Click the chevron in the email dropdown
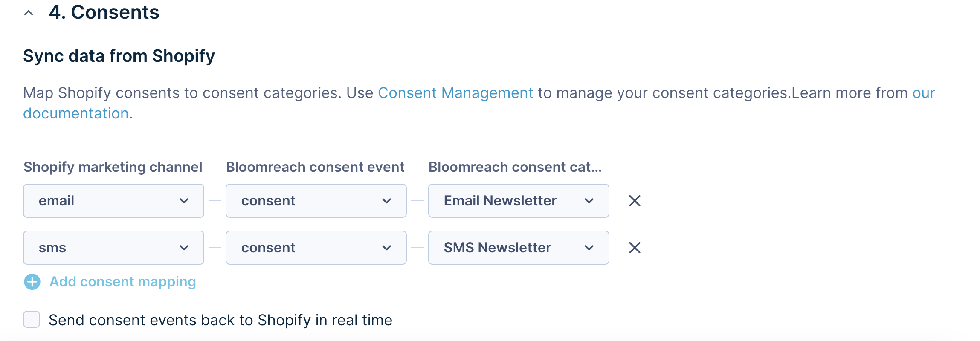The image size is (980, 341). pyautogui.click(x=184, y=201)
